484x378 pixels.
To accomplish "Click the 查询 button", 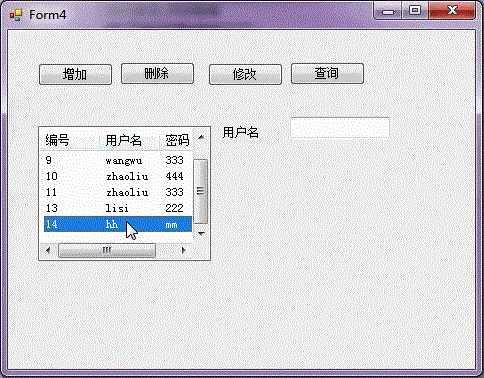I will point(327,73).
